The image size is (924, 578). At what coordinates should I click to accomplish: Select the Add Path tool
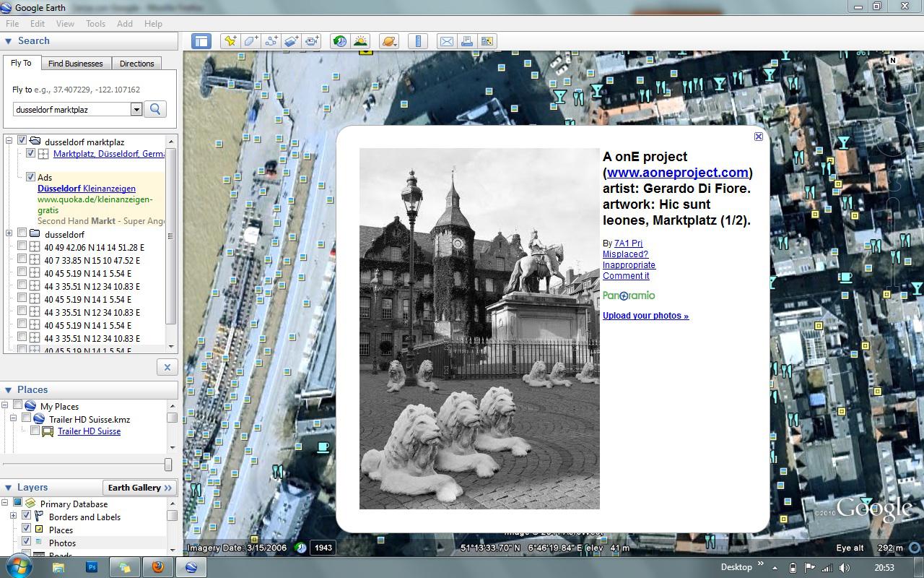coord(271,41)
